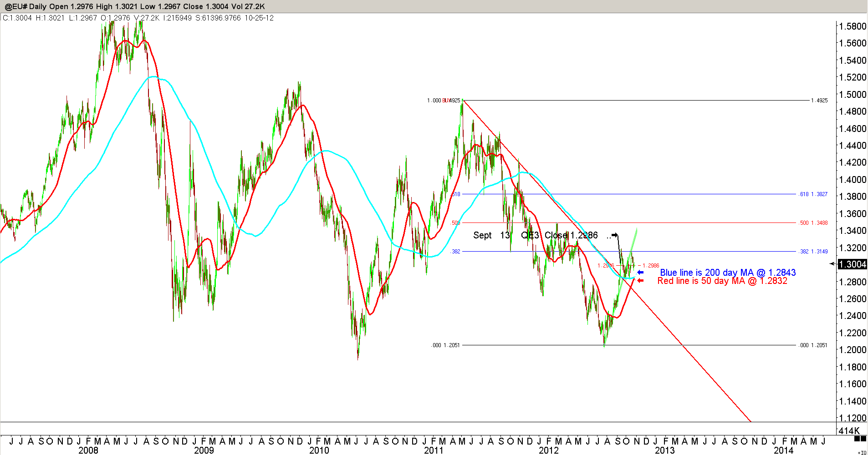Click the 1.2600 price axis label

click(x=853, y=299)
